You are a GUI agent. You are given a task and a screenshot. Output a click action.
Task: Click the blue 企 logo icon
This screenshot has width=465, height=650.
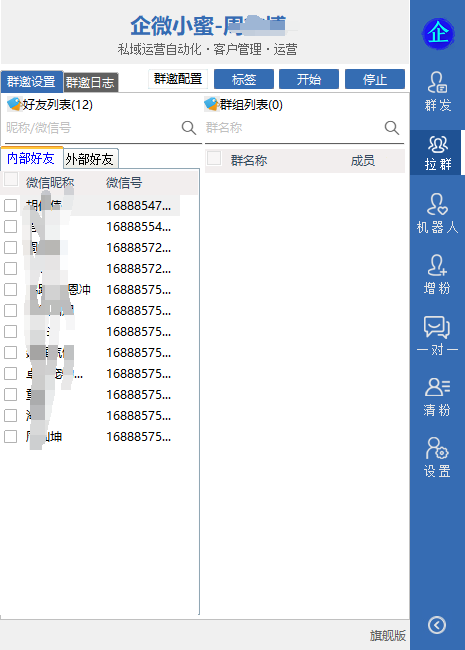[438, 33]
